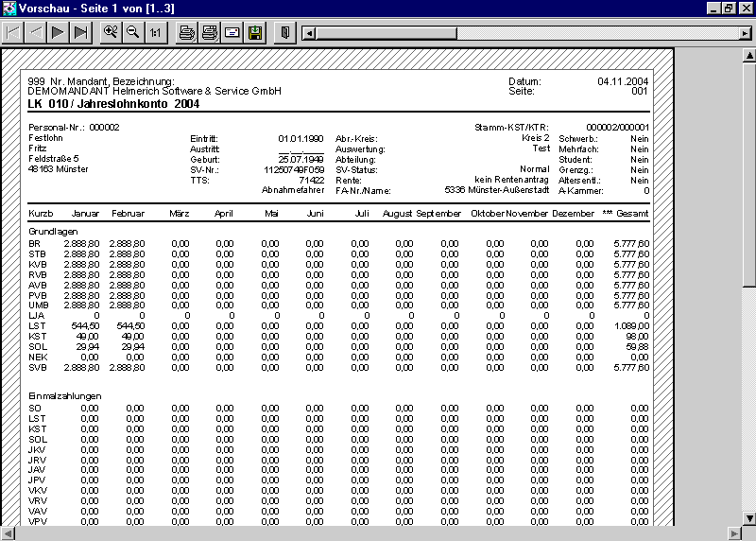Click KST total '98,00'
Image resolution: width=756 pixels, height=541 pixels.
pos(637,337)
